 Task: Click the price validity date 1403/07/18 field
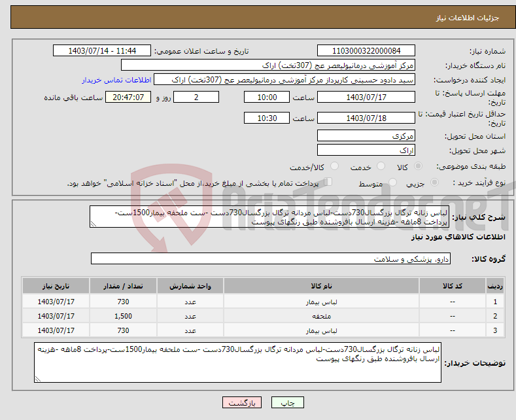(x=366, y=118)
